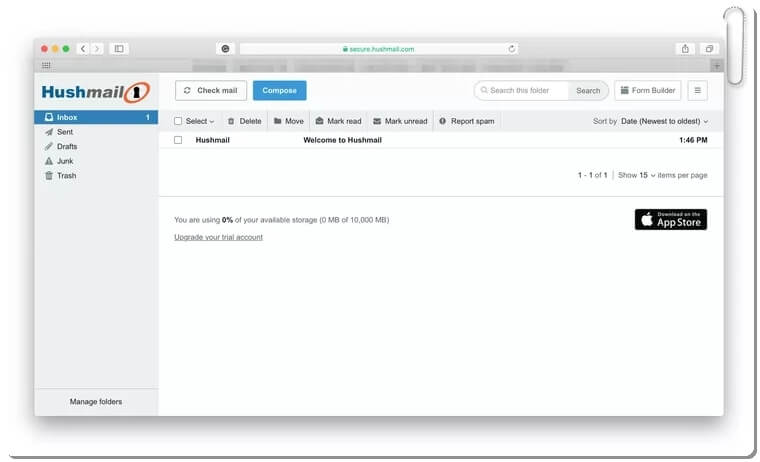The height and width of the screenshot is (462, 760).
Task: Click the Search button
Action: 588,91
